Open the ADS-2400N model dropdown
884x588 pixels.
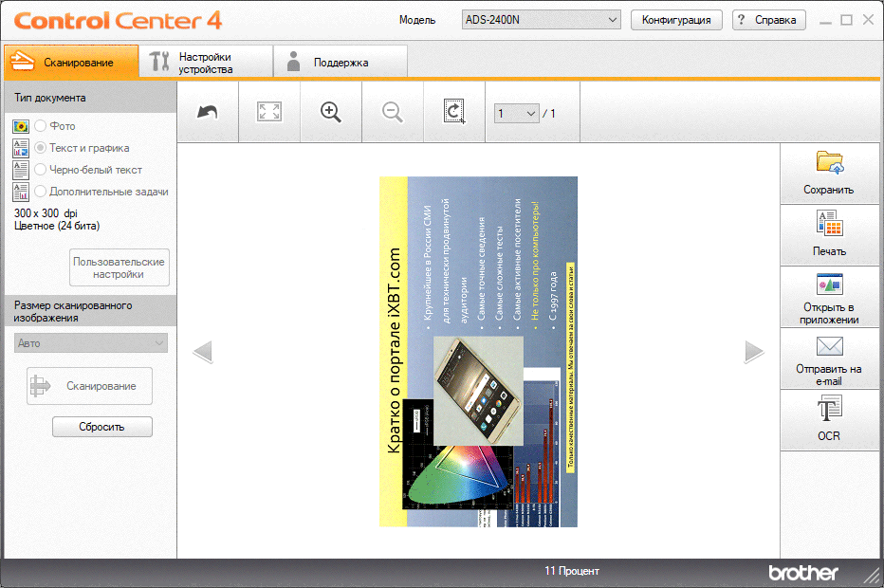point(542,20)
